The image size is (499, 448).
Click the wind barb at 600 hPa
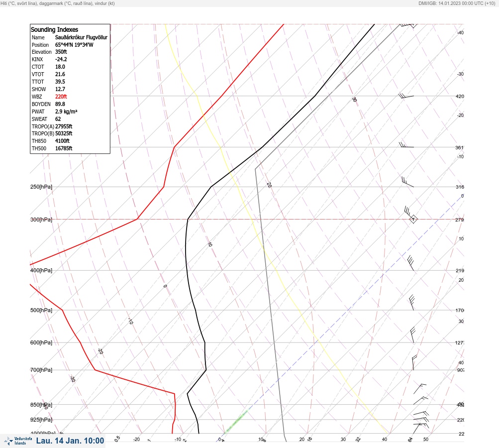(x=413, y=335)
